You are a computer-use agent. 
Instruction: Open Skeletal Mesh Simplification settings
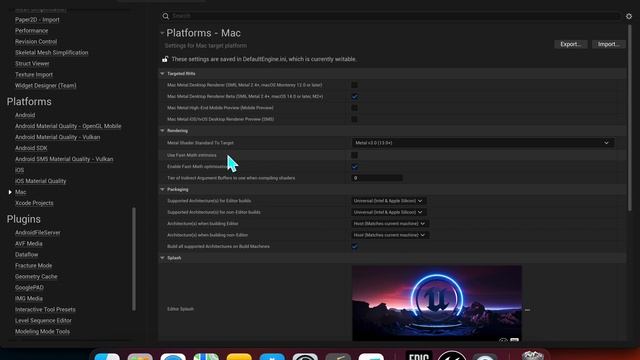51,53
